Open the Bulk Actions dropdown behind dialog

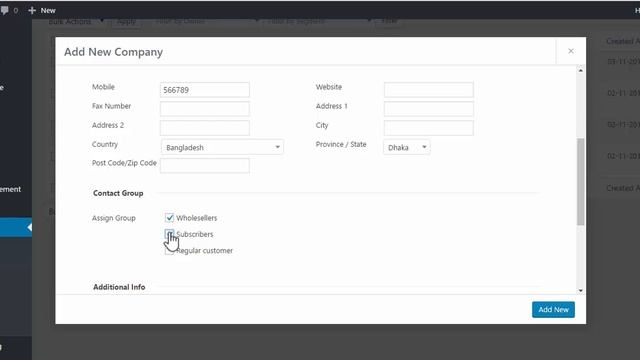point(76,21)
